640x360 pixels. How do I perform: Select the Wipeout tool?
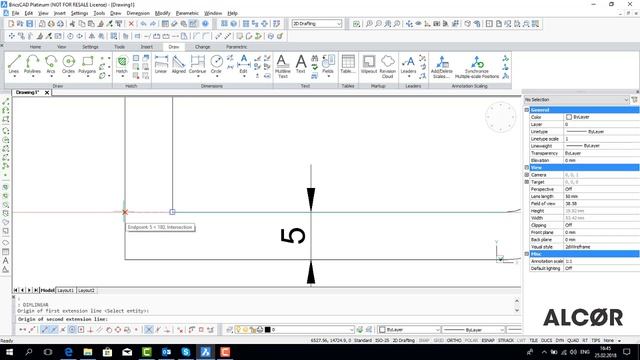[369, 64]
